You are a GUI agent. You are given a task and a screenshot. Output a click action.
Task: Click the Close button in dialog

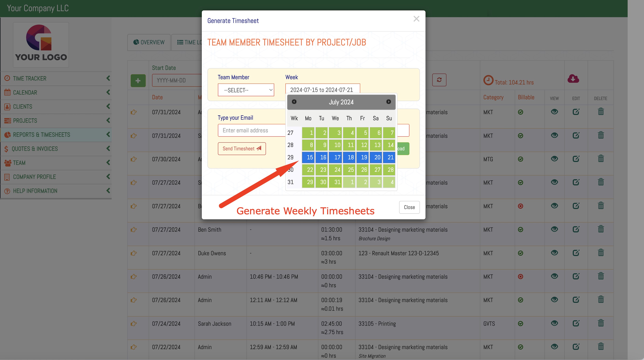[x=409, y=207]
